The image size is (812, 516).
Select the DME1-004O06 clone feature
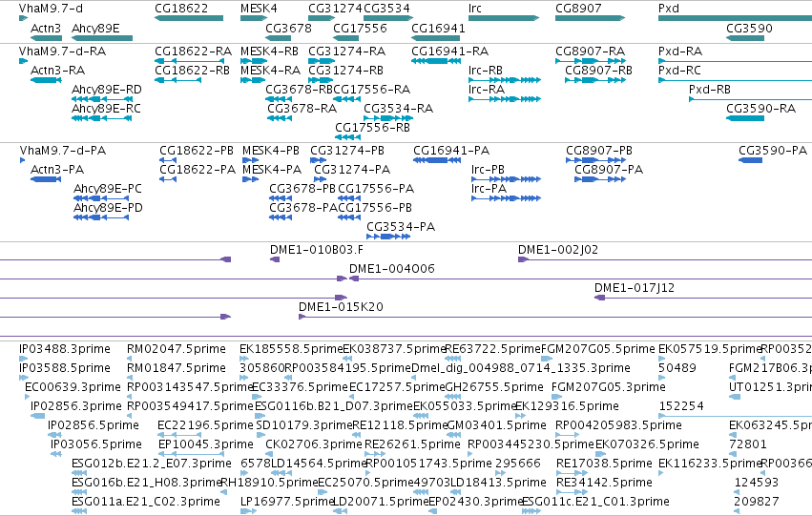[580, 279]
